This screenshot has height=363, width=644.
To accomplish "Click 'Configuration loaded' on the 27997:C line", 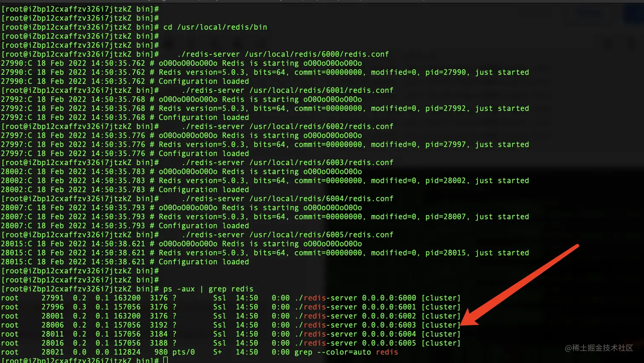I will pyautogui.click(x=204, y=154).
